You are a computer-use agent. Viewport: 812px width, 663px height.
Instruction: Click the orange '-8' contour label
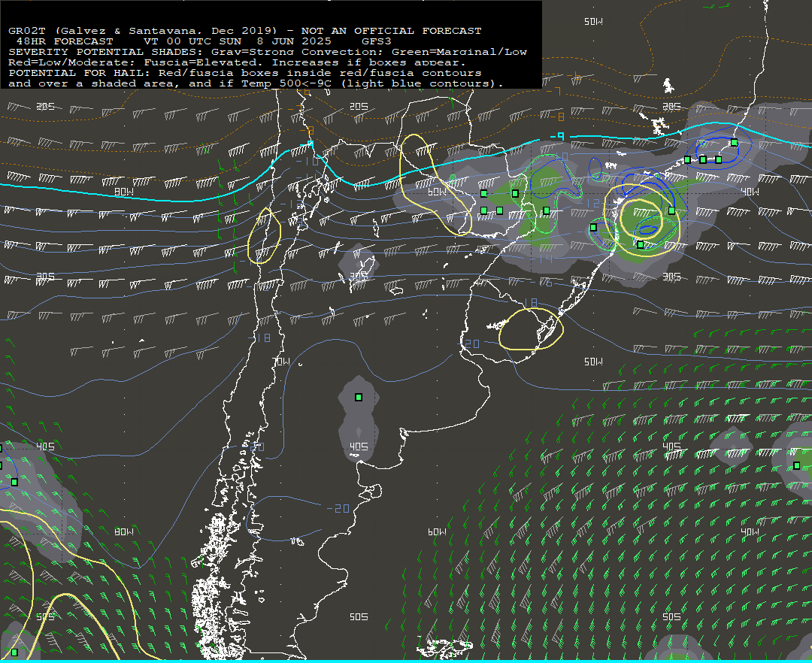(558, 117)
